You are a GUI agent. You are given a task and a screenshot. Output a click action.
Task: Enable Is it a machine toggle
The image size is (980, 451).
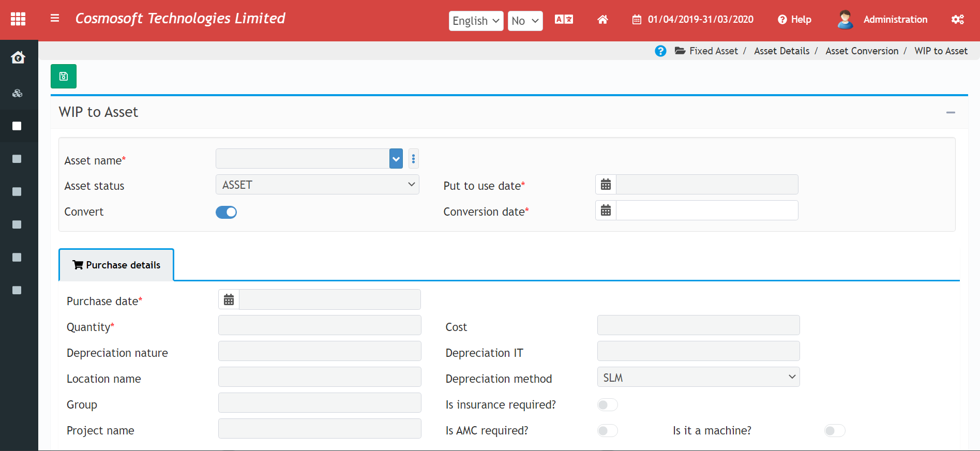click(834, 431)
